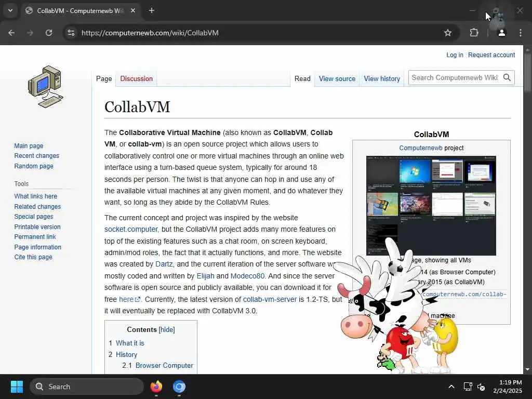Screen dimensions: 532x399
Task: Click the address bar URL
Action: pos(150,33)
